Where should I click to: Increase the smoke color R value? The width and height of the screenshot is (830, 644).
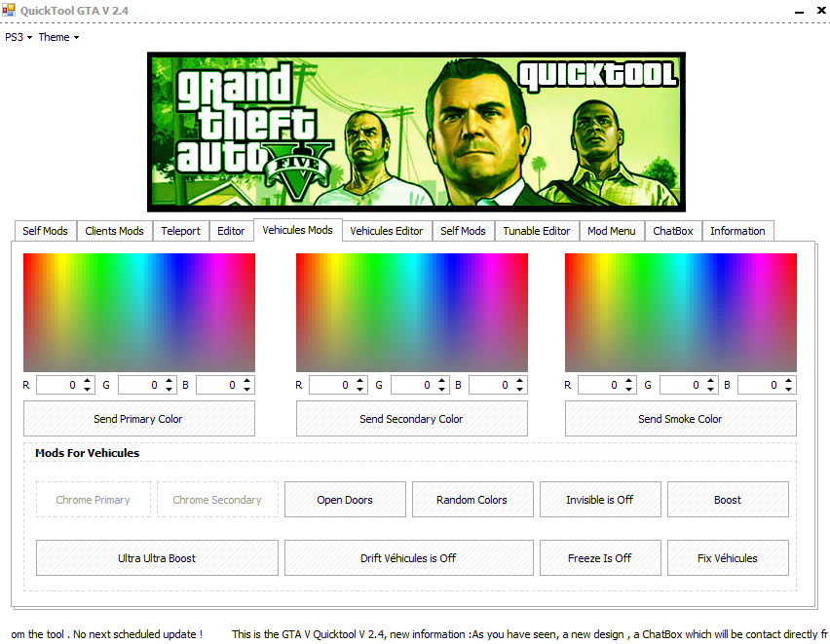629,380
